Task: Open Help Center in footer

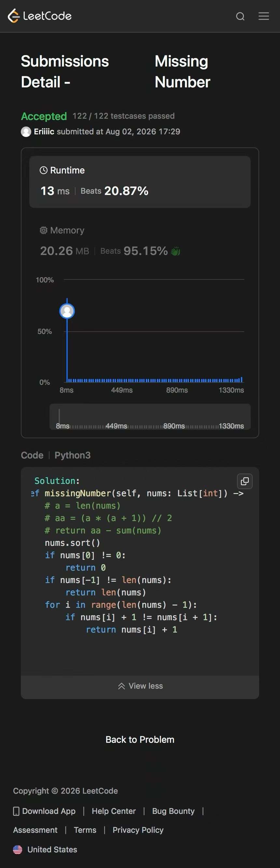Action: 114,811
